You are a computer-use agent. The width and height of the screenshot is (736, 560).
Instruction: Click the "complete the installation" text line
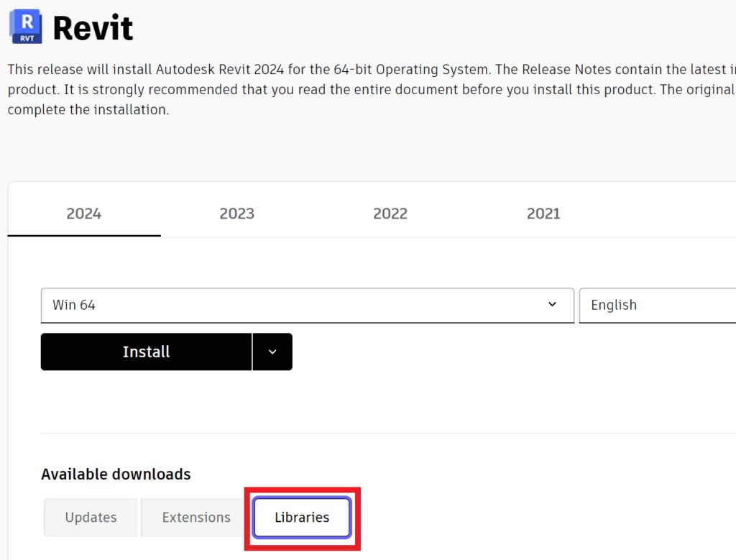pyautogui.click(x=88, y=111)
